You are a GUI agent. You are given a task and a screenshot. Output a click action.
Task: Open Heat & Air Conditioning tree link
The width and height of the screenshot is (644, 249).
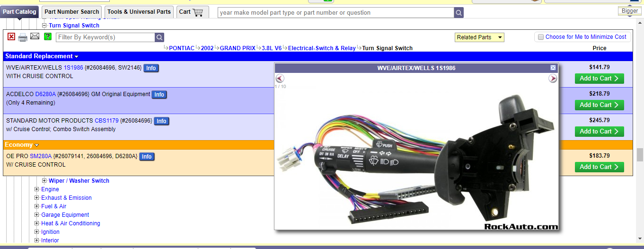pyautogui.click(x=71, y=223)
